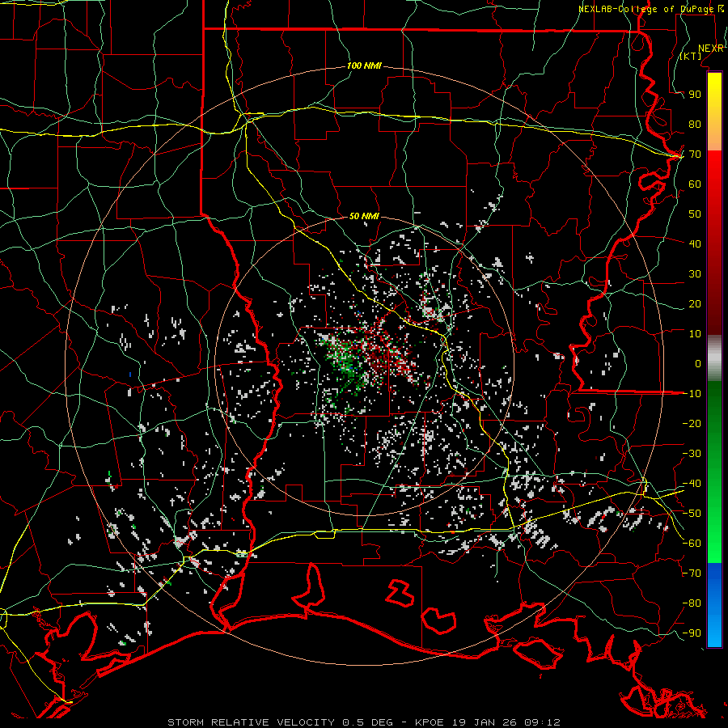Click the -40 value on the velocity scale
The height and width of the screenshot is (728, 728).
tap(692, 484)
